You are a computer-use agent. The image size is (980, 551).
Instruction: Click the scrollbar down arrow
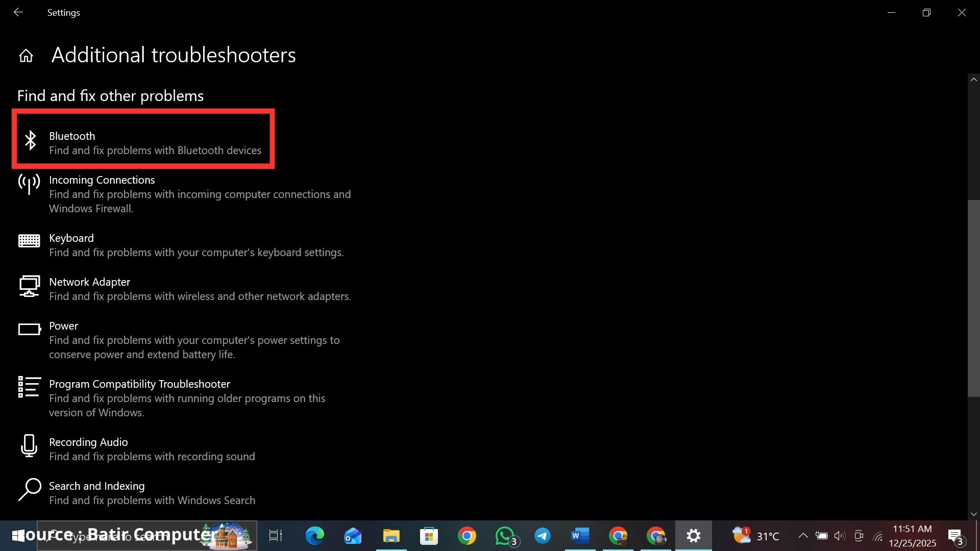click(x=974, y=514)
